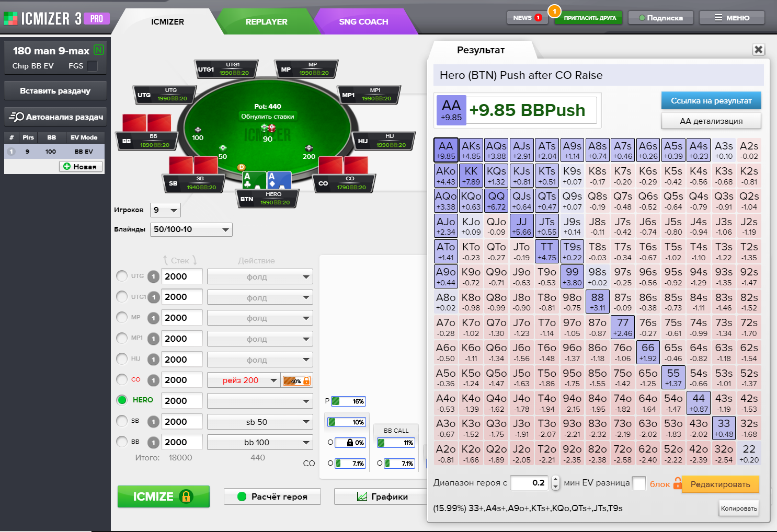The image size is (777, 532).
Task: Open АА детализация button
Action: click(x=711, y=121)
